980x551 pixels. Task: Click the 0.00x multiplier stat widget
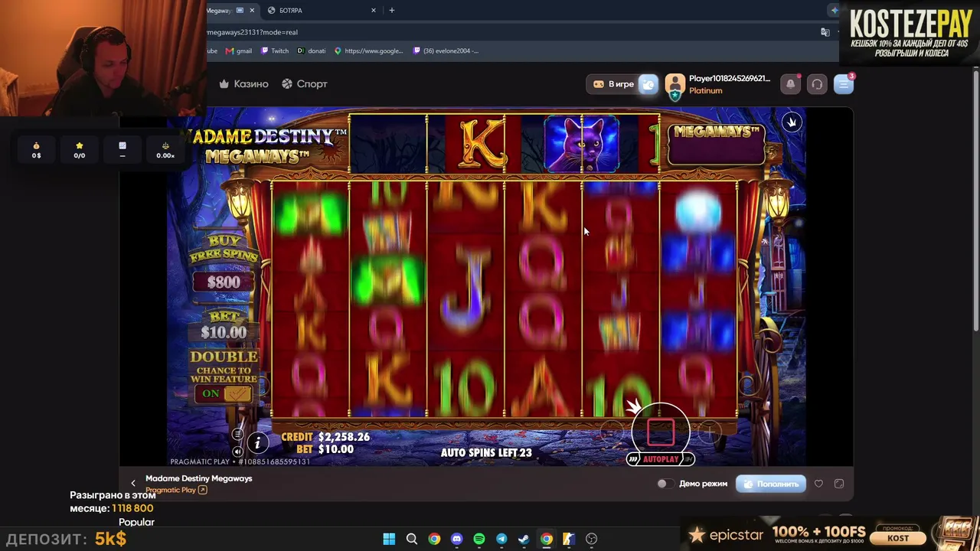pos(165,150)
